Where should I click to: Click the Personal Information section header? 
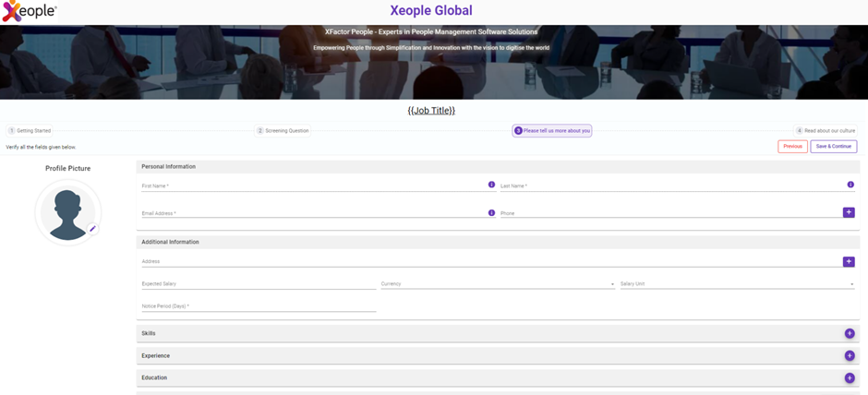[x=498, y=166]
